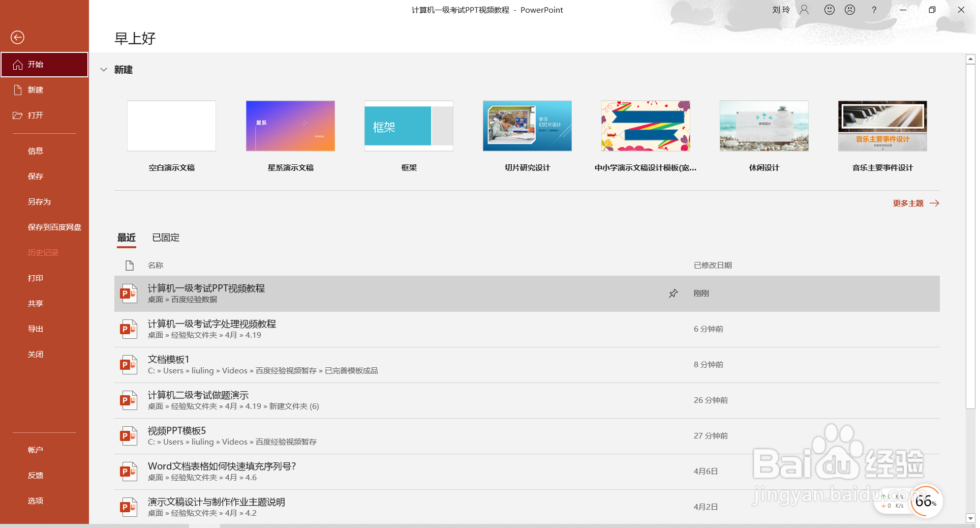
Task: Sort by the 名称 column header
Action: [x=156, y=265]
